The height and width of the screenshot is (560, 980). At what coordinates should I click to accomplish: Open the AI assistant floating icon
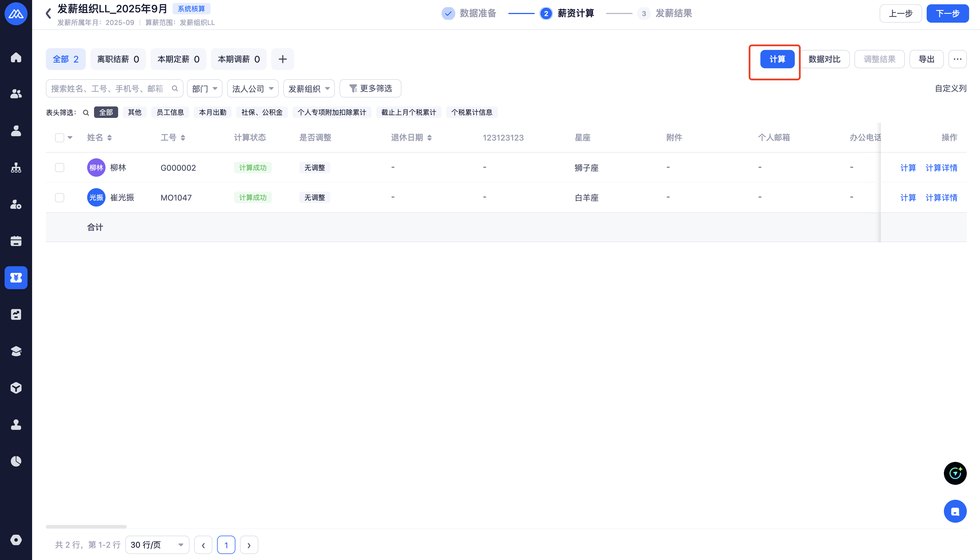(x=955, y=473)
